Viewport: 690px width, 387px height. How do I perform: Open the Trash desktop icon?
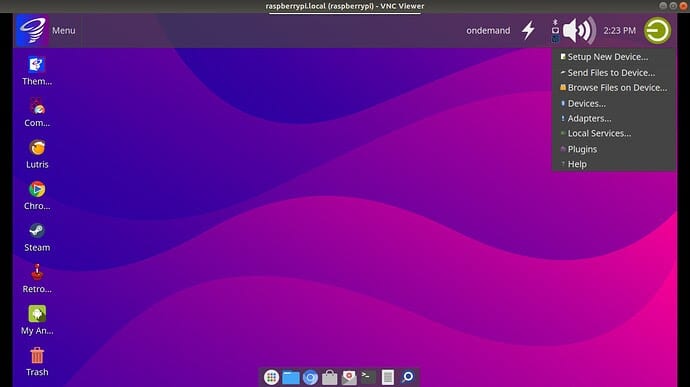37,361
